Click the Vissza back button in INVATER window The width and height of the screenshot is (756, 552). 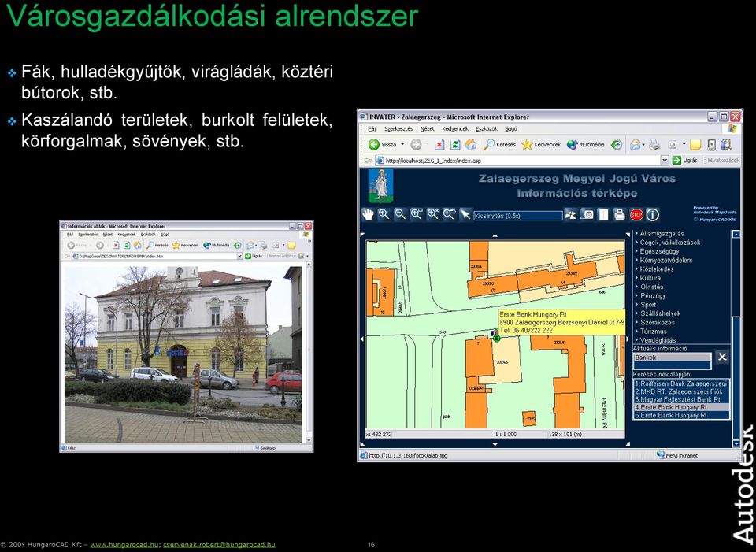pyautogui.click(x=383, y=145)
